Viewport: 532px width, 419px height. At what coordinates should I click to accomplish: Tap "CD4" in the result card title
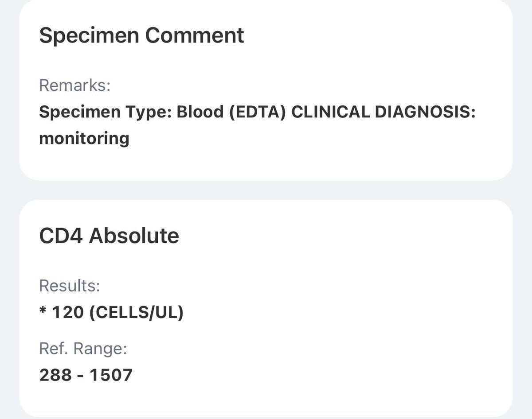point(61,236)
